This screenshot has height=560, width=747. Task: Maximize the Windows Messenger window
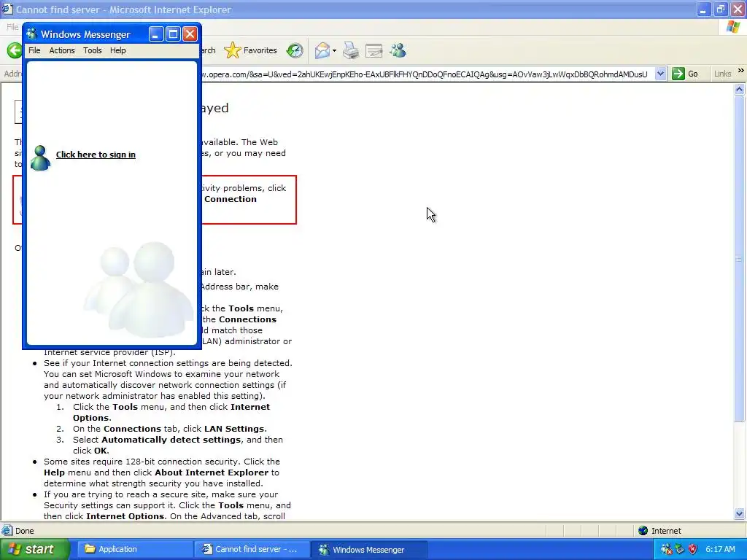[173, 34]
